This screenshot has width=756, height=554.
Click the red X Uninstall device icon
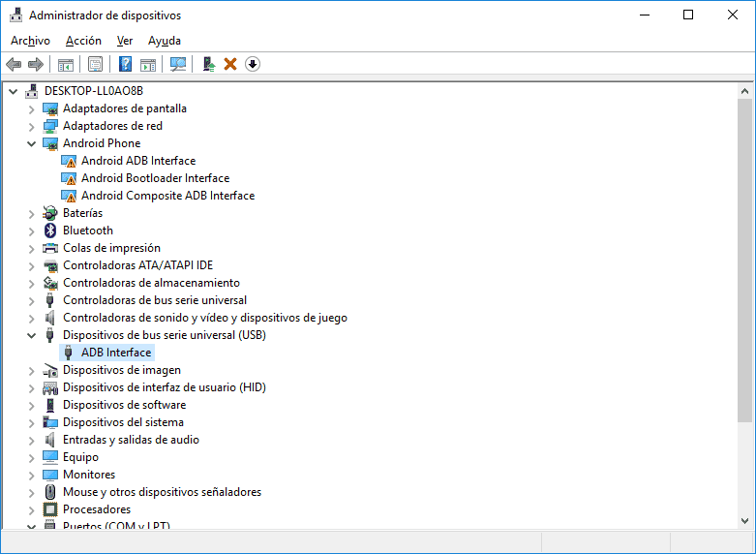[230, 64]
